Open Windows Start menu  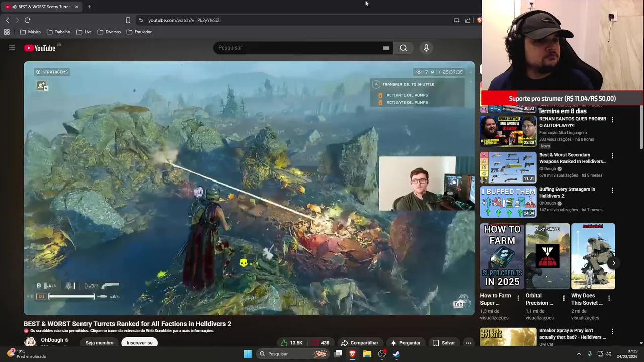[x=248, y=354]
